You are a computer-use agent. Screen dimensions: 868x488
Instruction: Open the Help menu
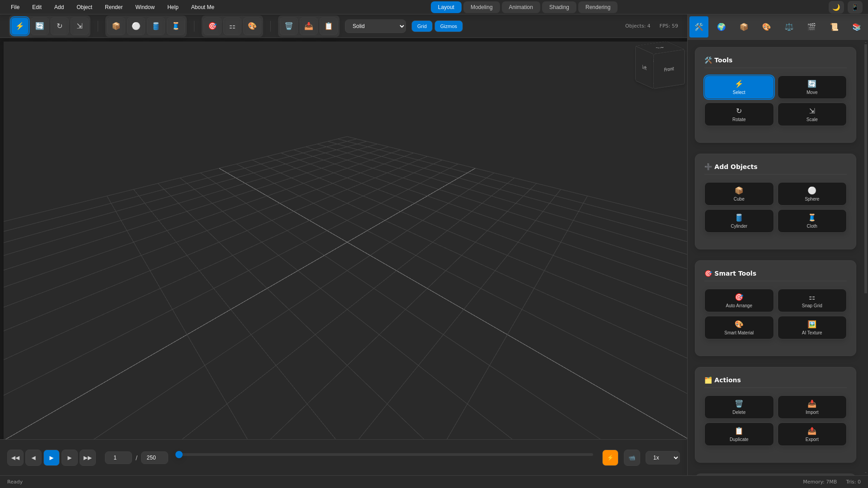coord(173,7)
